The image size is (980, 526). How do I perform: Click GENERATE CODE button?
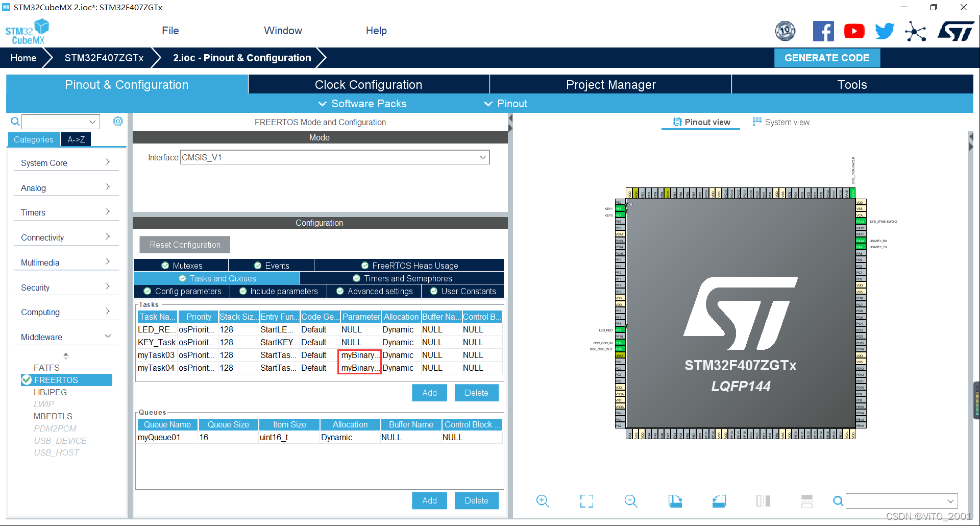[827, 58]
